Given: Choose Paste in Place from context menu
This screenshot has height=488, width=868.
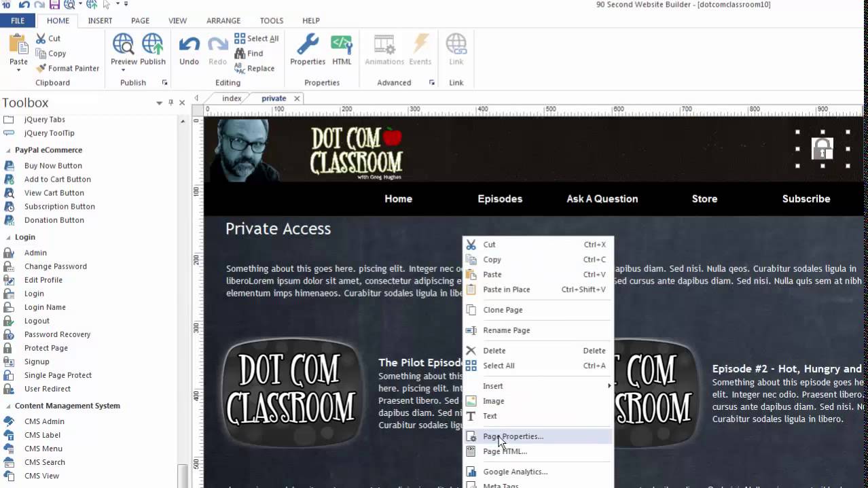Looking at the screenshot, I should pyautogui.click(x=538, y=290).
